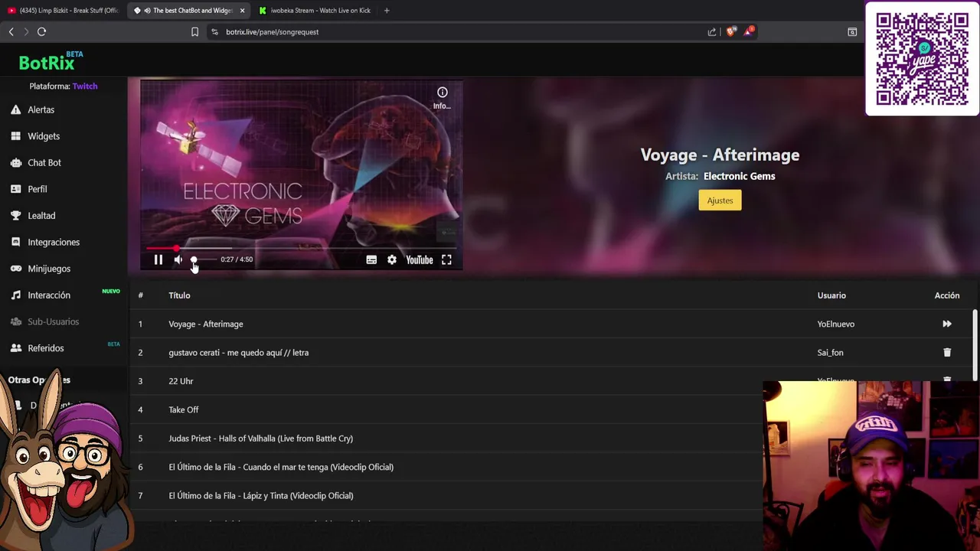
Task: Mute the video with the speaker icon
Action: coord(178,260)
